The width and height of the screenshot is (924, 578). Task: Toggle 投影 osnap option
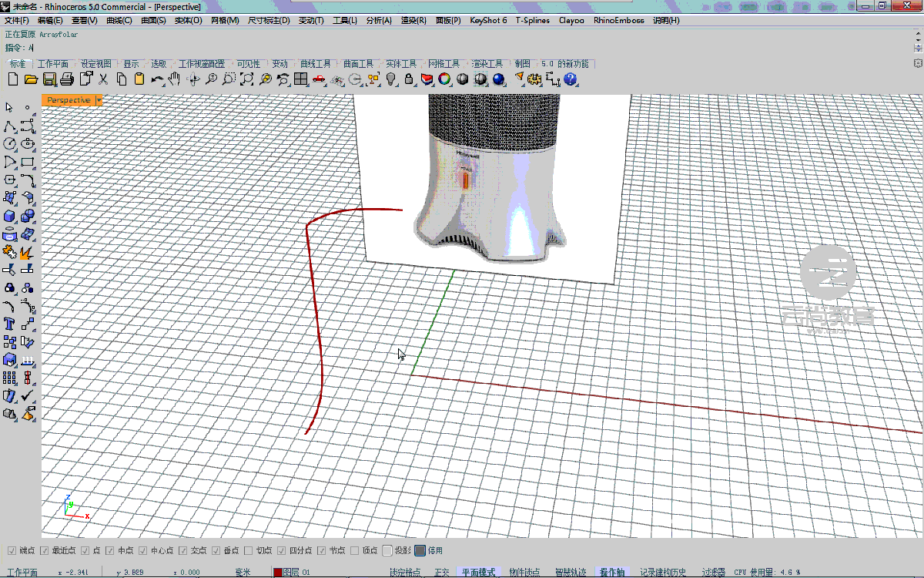tap(387, 550)
